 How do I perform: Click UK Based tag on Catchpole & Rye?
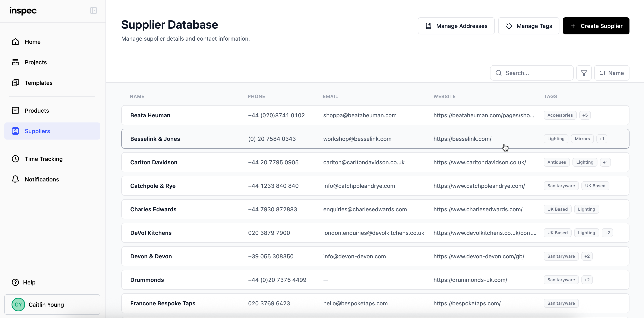[595, 186]
